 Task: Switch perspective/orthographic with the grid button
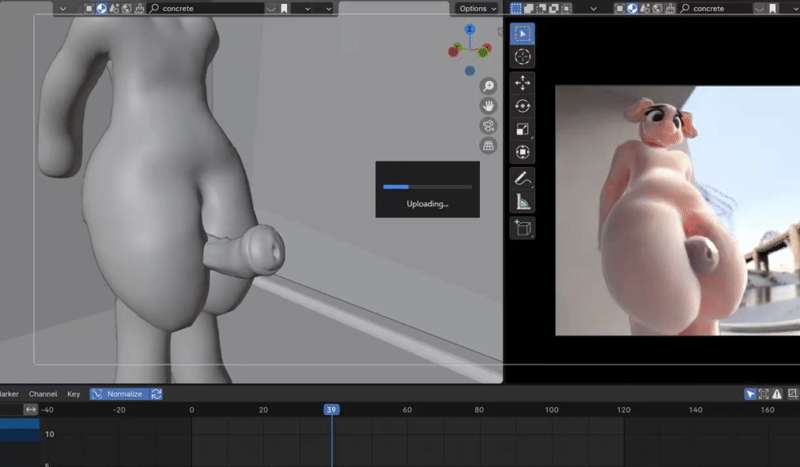click(x=488, y=145)
